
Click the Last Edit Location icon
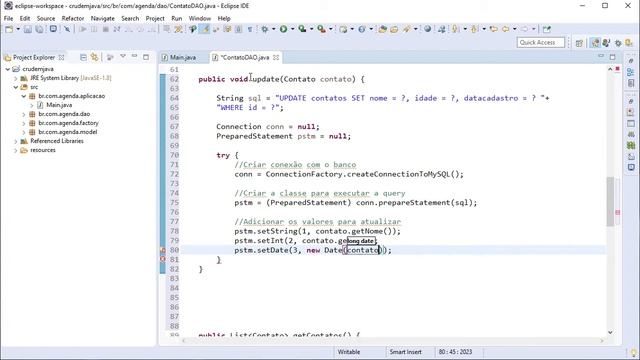click(x=493, y=29)
